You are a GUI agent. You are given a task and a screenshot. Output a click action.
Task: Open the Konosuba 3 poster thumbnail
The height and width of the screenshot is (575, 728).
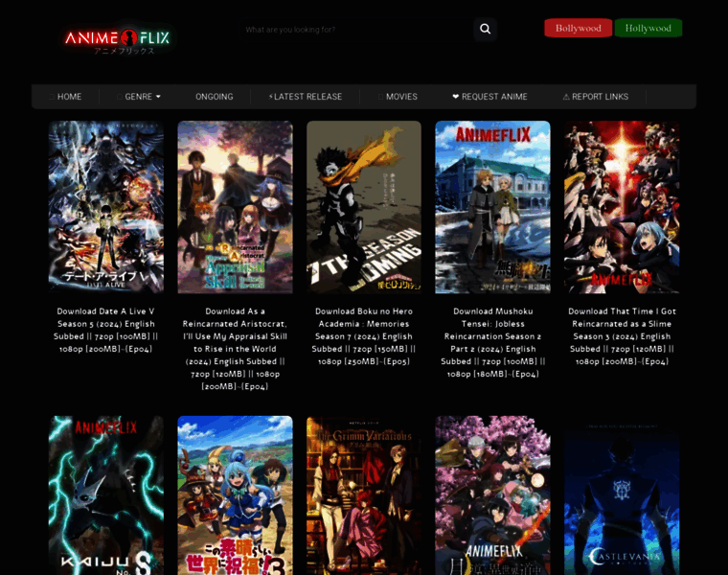pyautogui.click(x=235, y=495)
